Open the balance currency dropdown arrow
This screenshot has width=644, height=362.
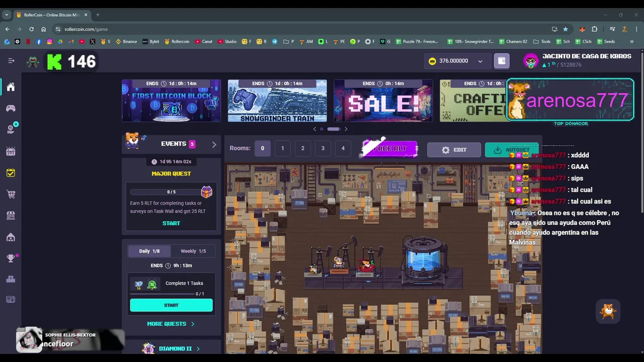coord(480,61)
